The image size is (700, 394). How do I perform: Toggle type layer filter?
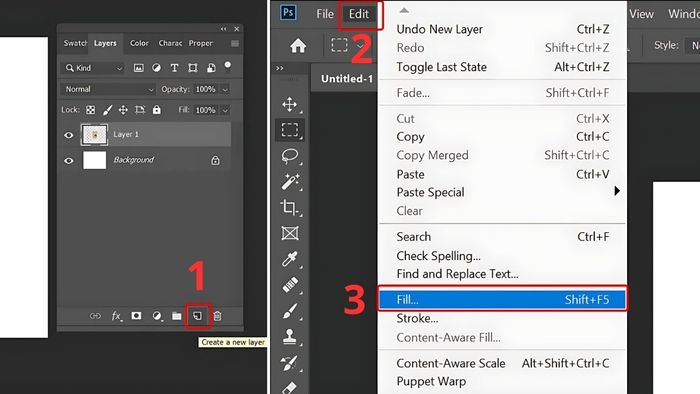[x=174, y=68]
